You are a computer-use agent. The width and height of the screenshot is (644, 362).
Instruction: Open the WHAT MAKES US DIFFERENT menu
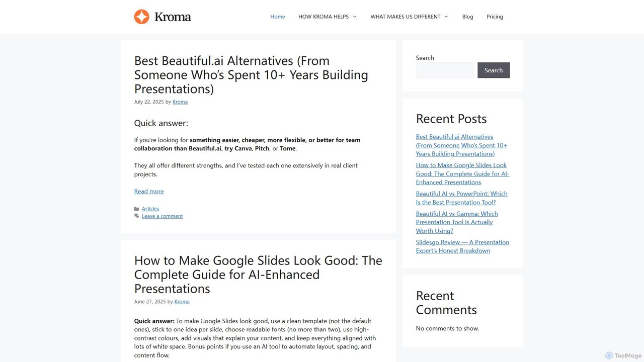point(406,17)
